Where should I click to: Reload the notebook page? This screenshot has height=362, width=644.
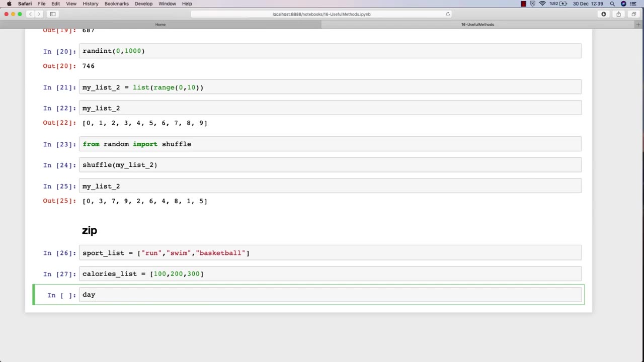click(x=448, y=14)
